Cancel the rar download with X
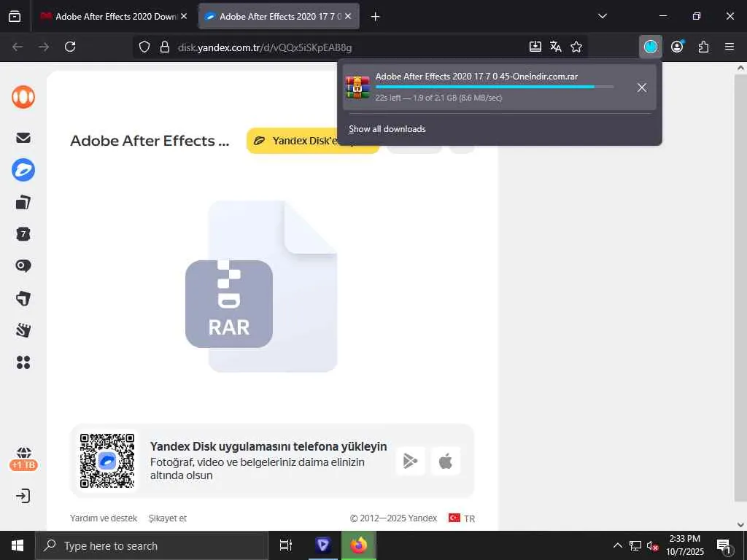This screenshot has width=747, height=560. click(642, 87)
